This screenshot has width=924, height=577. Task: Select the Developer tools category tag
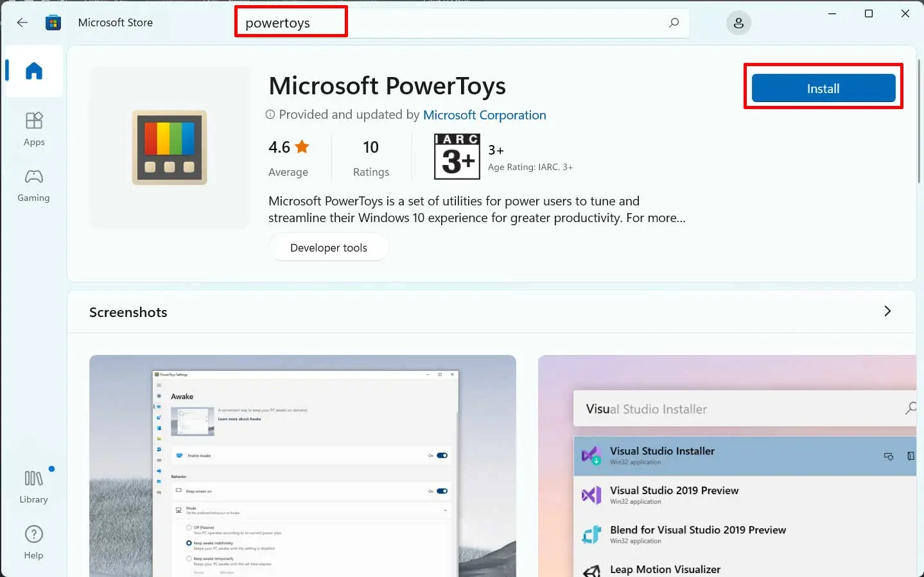click(328, 248)
